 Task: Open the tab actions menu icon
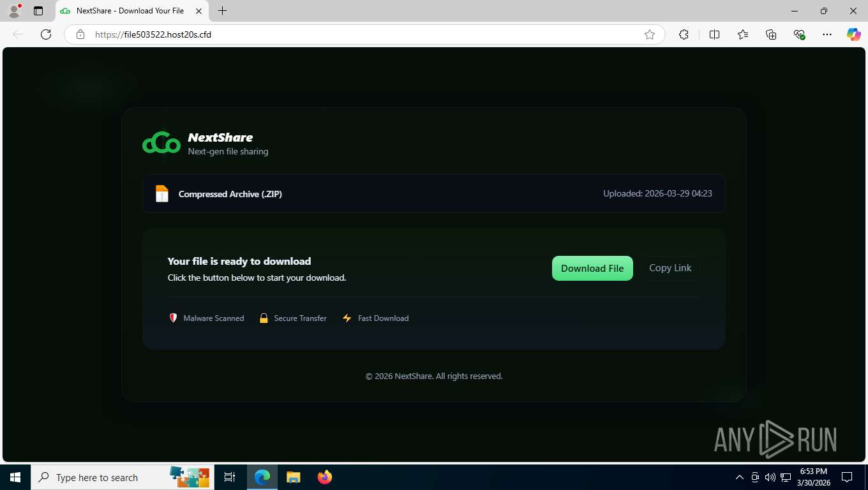point(38,11)
